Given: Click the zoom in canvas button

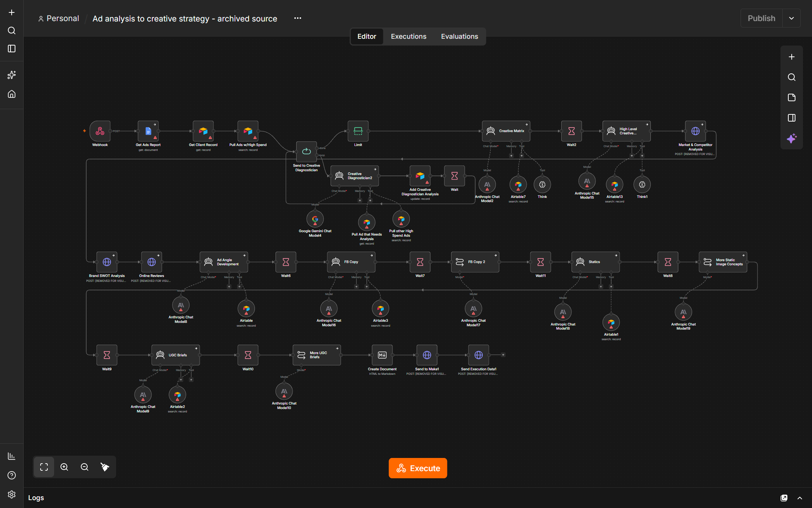Looking at the screenshot, I should click(64, 467).
